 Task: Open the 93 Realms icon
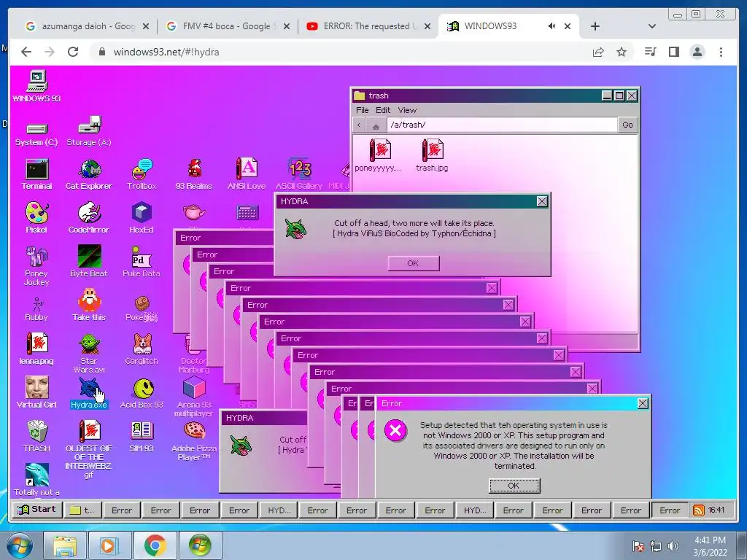[x=194, y=174]
